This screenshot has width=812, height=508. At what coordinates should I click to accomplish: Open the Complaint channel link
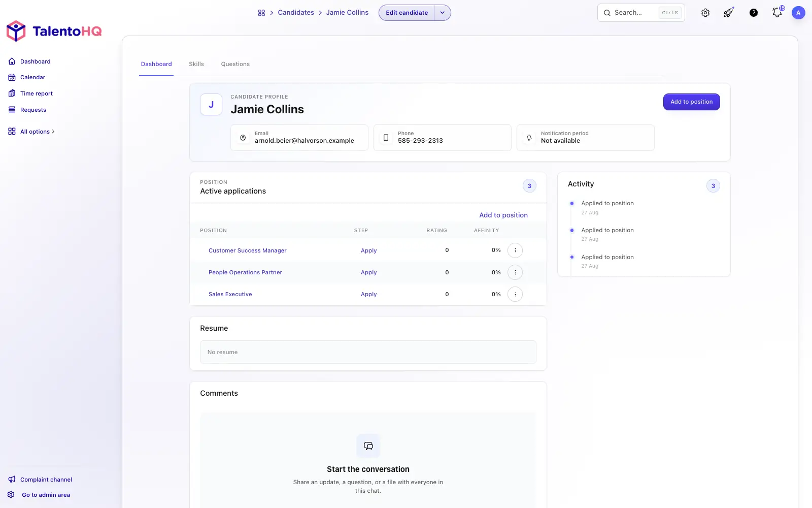pyautogui.click(x=46, y=480)
